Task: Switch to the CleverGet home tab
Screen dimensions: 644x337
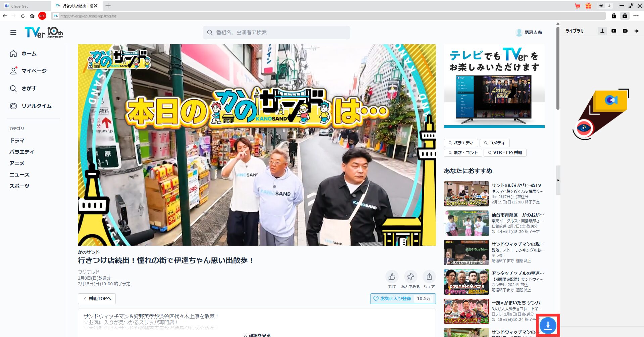Action: point(20,6)
